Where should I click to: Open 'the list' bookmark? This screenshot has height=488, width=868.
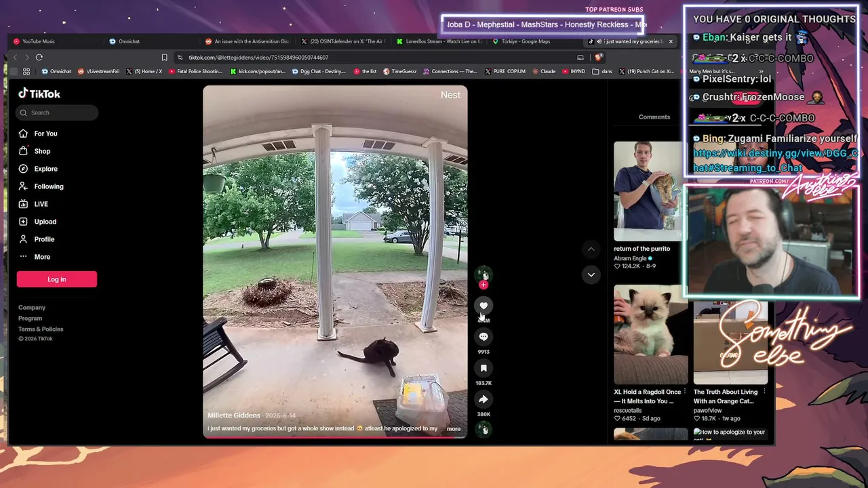pyautogui.click(x=365, y=71)
